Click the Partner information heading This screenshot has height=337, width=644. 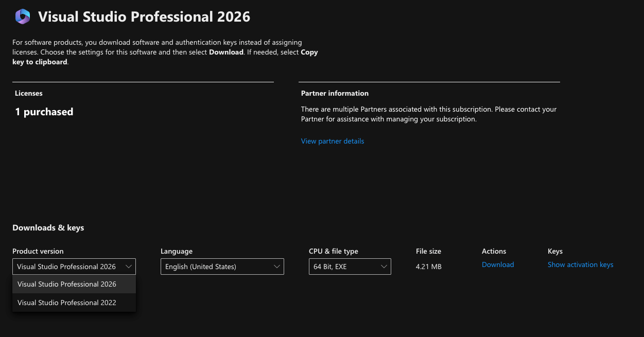tap(335, 93)
